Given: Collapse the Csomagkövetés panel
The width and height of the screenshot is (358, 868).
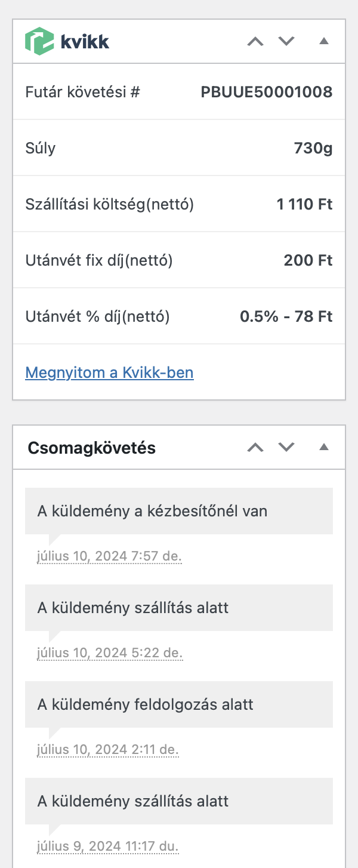Looking at the screenshot, I should click(324, 448).
